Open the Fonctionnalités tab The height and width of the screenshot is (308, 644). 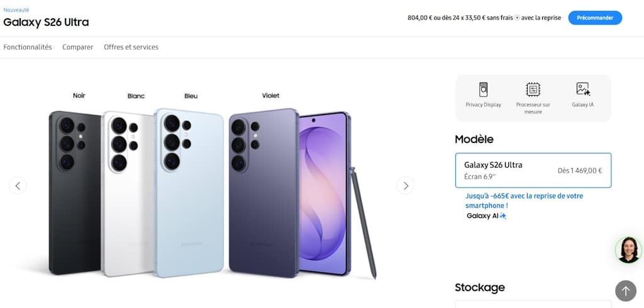pyautogui.click(x=28, y=47)
